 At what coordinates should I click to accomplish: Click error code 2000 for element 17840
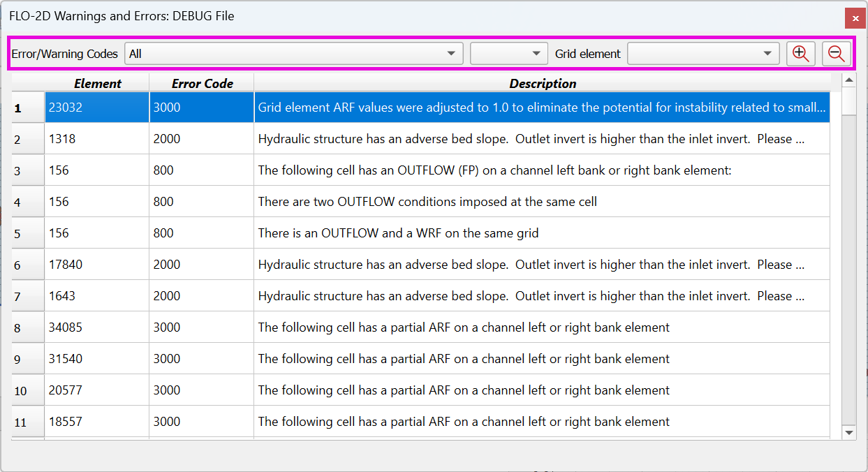pos(201,265)
